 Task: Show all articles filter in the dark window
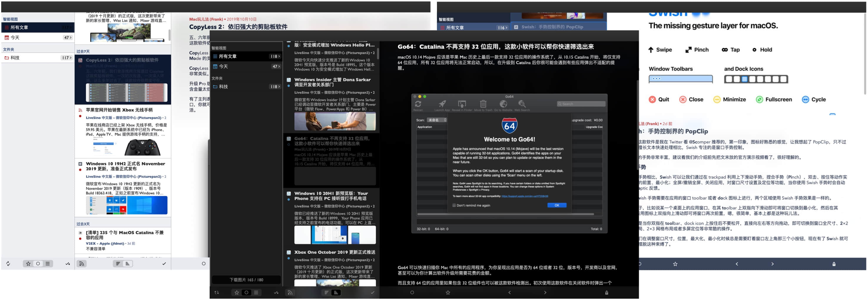point(256,293)
